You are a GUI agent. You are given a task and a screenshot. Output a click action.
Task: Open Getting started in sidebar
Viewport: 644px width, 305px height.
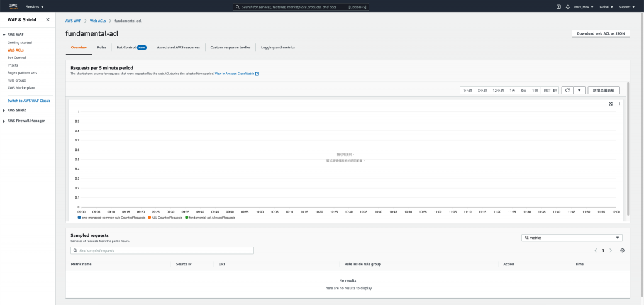[19, 42]
